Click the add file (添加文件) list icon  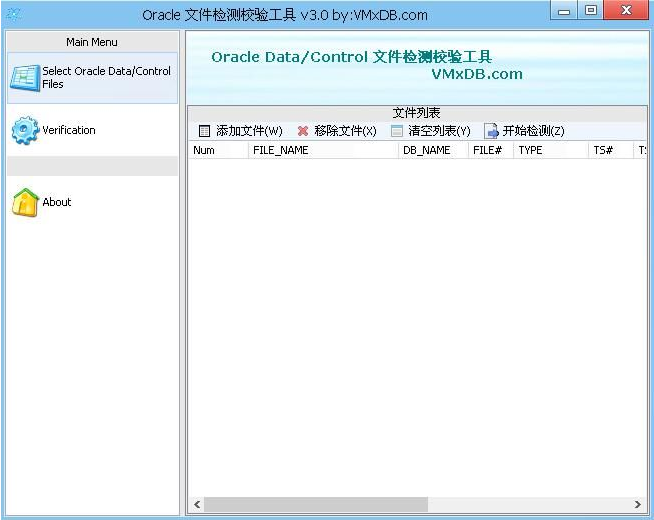(x=205, y=131)
